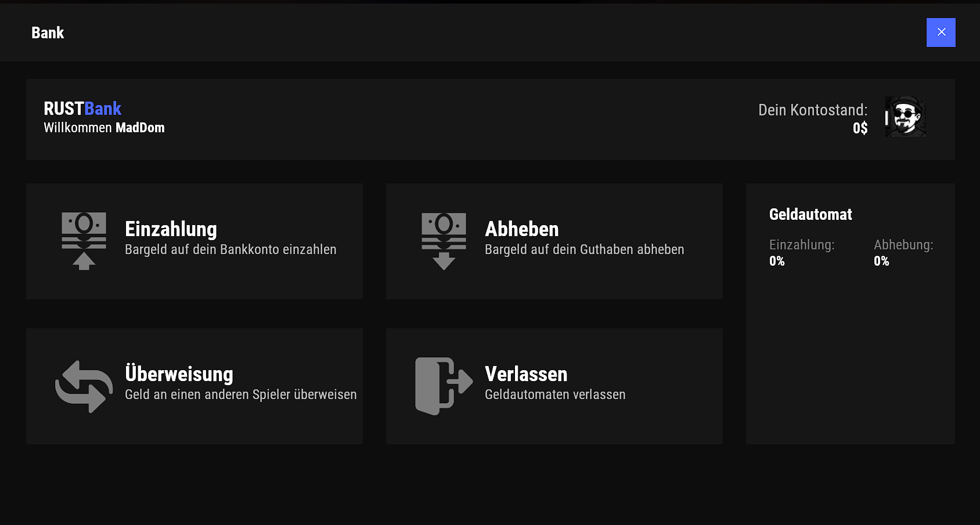This screenshot has height=525, width=980.
Task: Click 'Bargeld auf dein Bankkonto einzahlen' text
Action: point(230,249)
